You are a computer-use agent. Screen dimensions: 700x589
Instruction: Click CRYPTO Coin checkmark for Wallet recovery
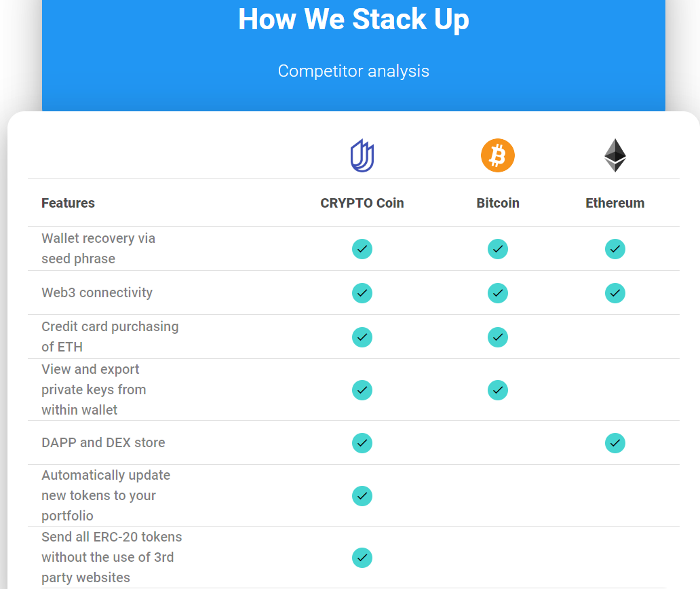click(x=362, y=249)
